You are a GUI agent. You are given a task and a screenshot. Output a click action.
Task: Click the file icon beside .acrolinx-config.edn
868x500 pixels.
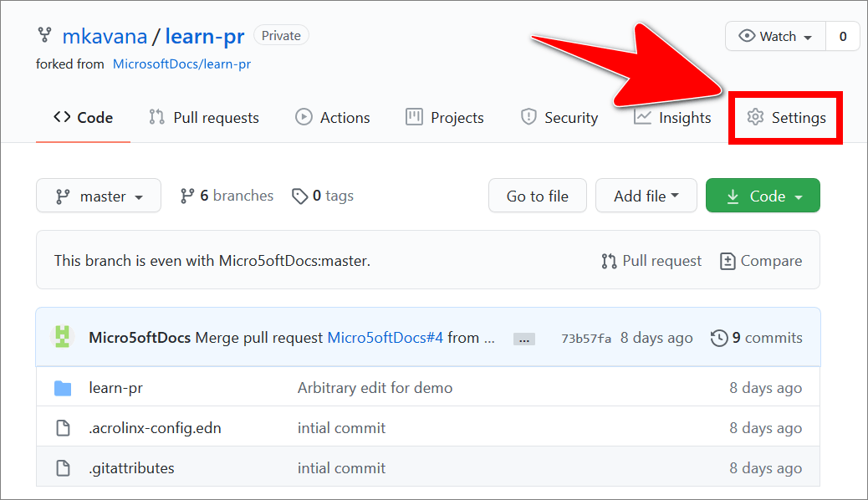coord(63,428)
